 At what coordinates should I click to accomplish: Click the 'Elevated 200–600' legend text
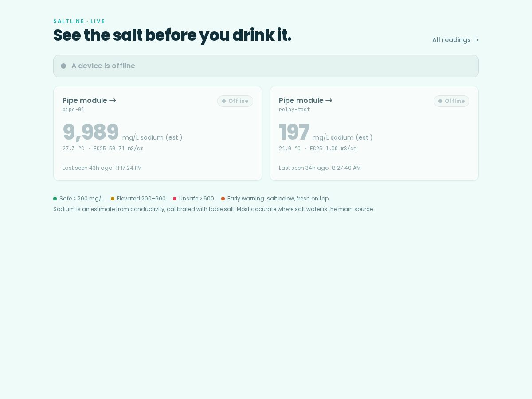(141, 199)
